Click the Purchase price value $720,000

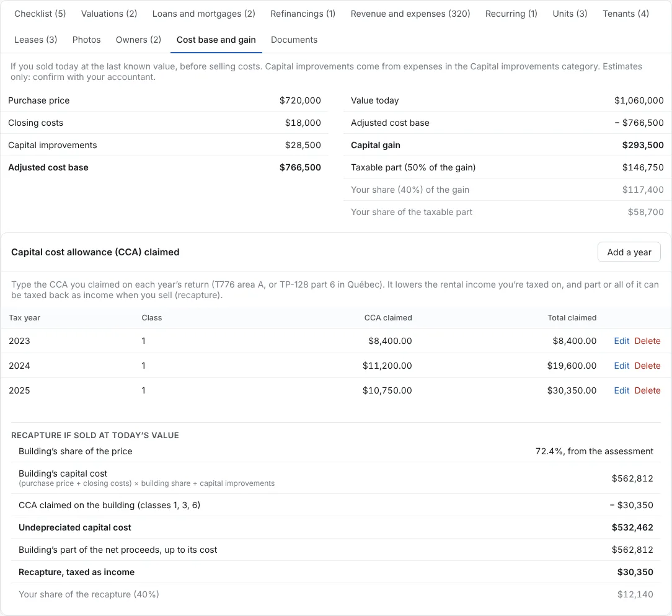(300, 100)
